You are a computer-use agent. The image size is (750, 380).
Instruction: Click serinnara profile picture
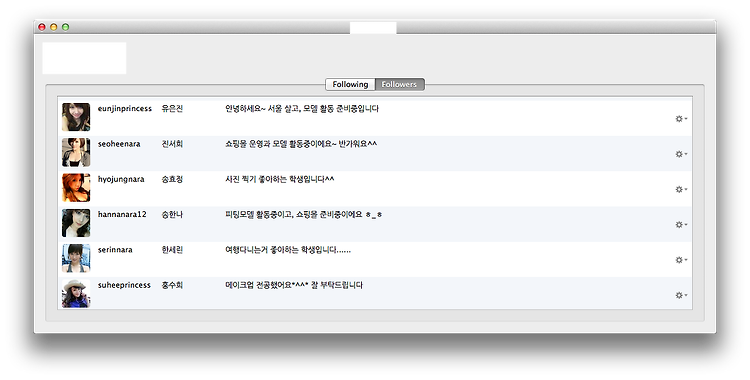(x=76, y=258)
